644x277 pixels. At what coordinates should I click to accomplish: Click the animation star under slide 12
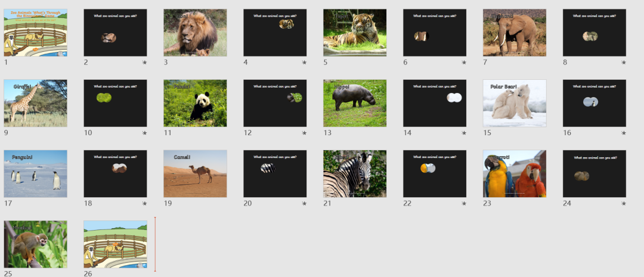pos(304,133)
